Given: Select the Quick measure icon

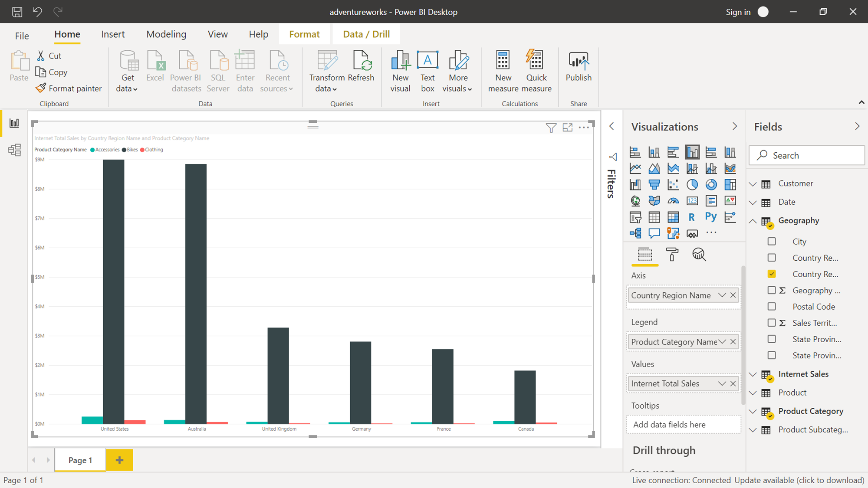Looking at the screenshot, I should click(536, 61).
